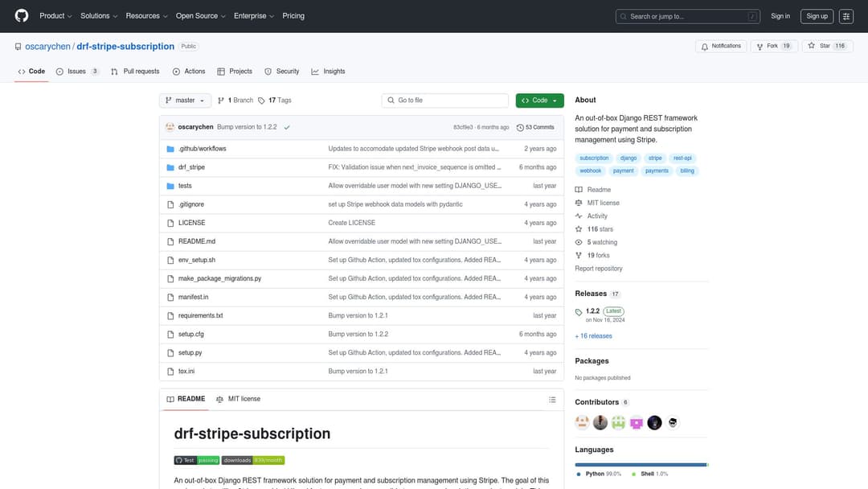Click the oscarychen avatar in commit header
The height and width of the screenshot is (489, 868).
tap(170, 127)
